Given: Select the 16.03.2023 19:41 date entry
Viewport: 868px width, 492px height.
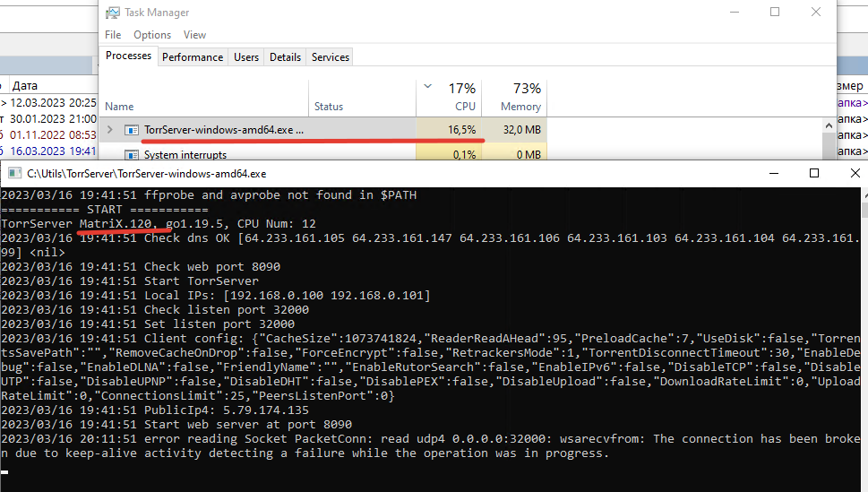Looking at the screenshot, I should pos(53,151).
